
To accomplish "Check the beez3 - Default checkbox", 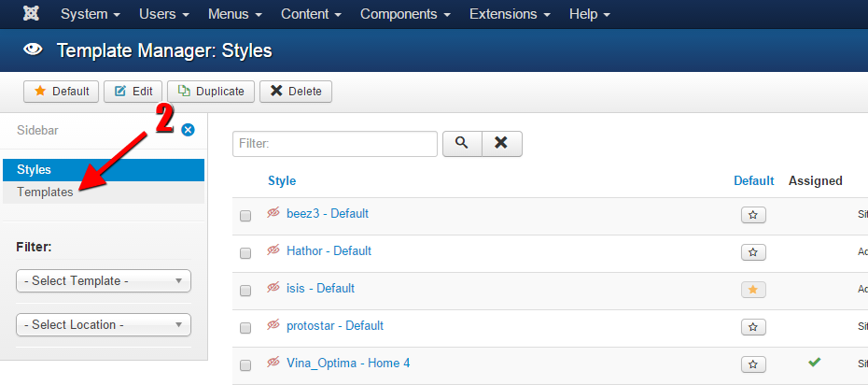I will click(245, 216).
